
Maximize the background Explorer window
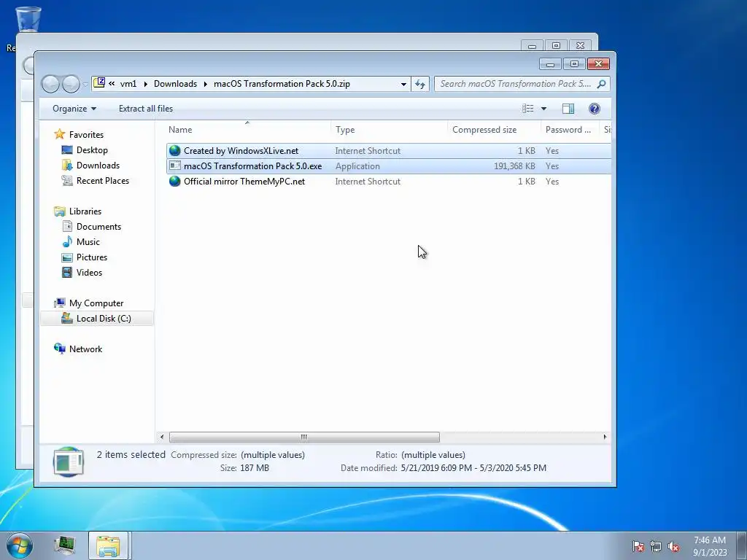pyautogui.click(x=556, y=45)
